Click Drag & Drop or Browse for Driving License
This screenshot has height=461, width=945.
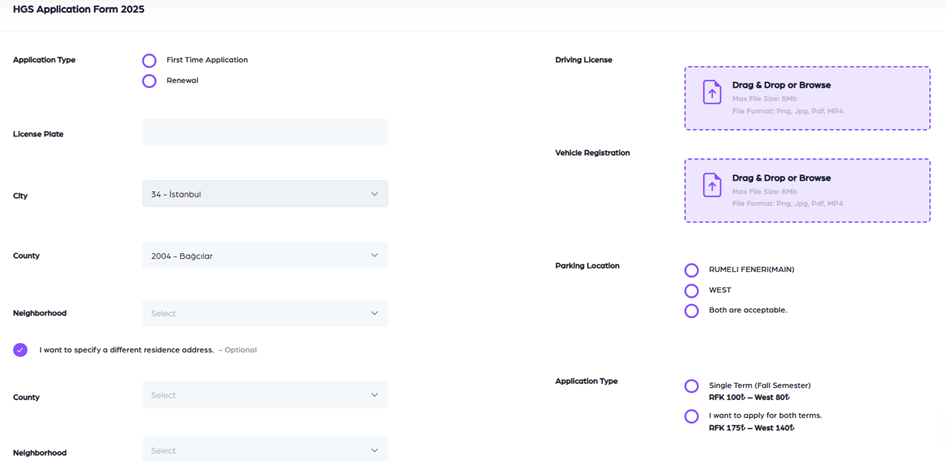[x=781, y=86]
